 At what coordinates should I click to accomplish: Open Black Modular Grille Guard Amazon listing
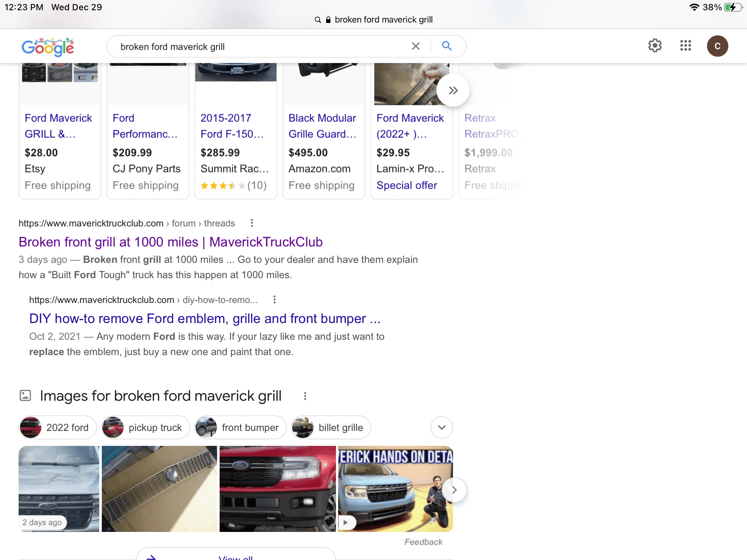click(323, 126)
